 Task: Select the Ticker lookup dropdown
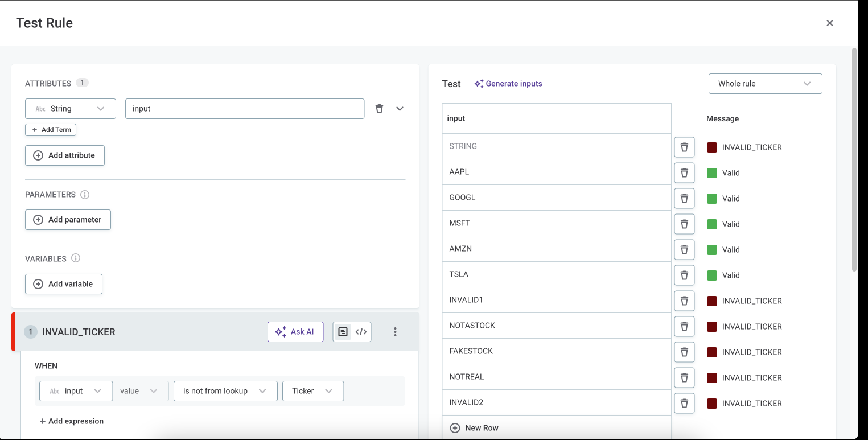(312, 391)
